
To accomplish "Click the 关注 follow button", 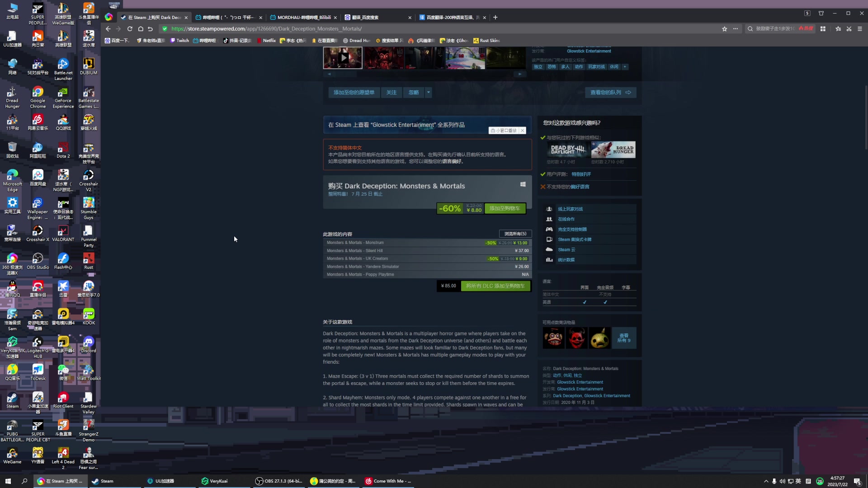I will click(392, 93).
